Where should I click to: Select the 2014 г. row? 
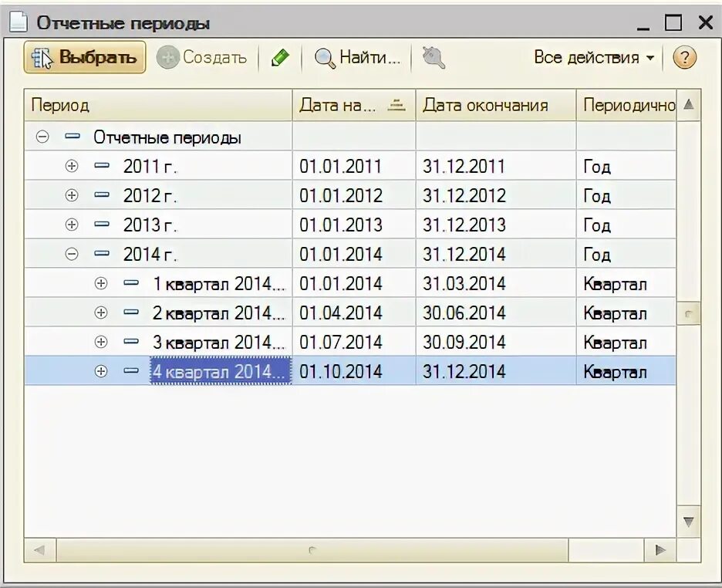click(x=350, y=254)
